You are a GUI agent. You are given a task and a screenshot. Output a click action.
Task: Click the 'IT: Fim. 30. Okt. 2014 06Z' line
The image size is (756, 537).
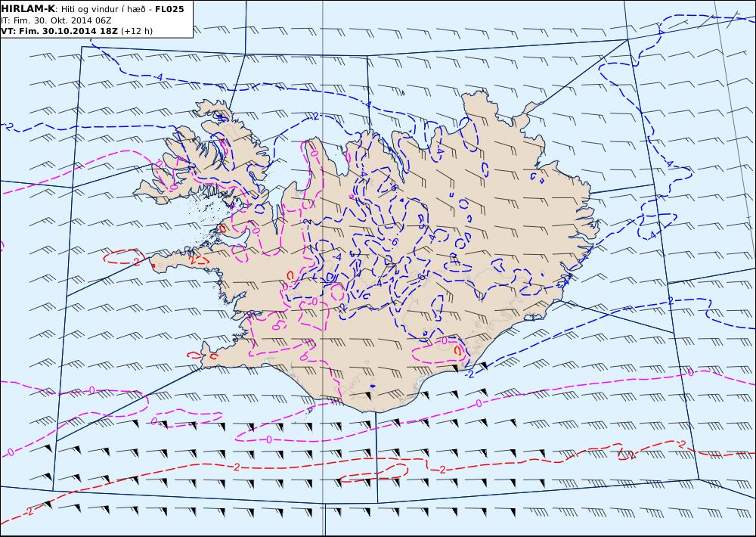[x=57, y=20]
